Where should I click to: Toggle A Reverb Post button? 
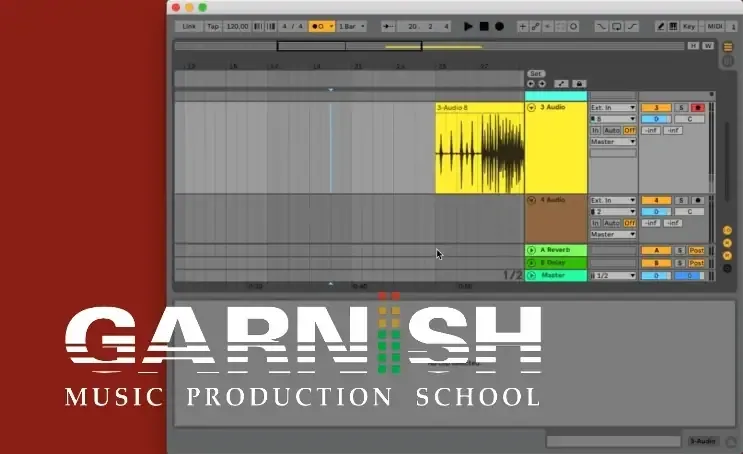(x=697, y=250)
